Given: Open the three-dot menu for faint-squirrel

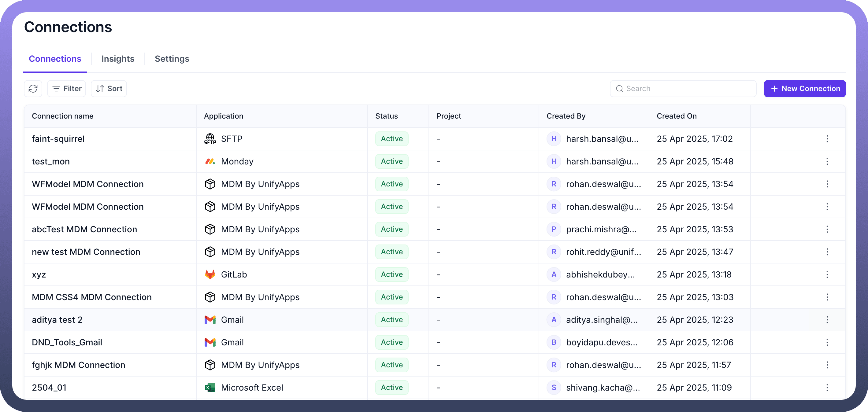Looking at the screenshot, I should 827,139.
